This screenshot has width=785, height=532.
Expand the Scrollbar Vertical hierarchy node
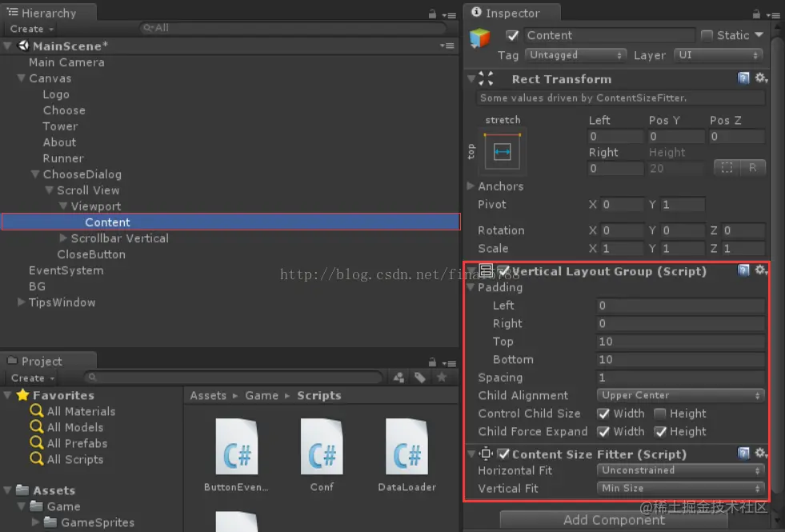(x=63, y=238)
